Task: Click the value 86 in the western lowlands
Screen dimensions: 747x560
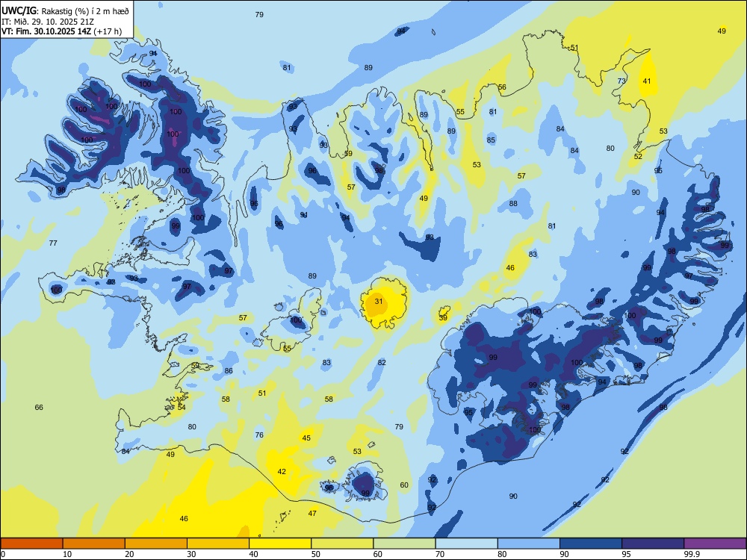Action: point(229,371)
